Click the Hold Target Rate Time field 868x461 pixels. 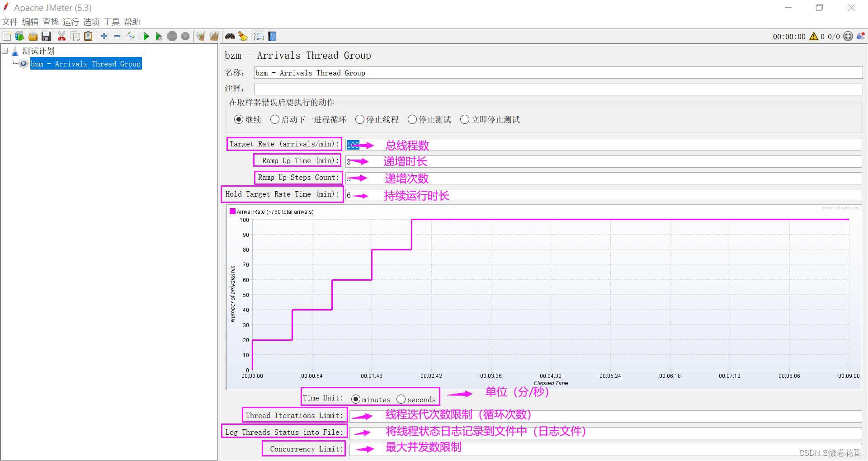tap(604, 195)
